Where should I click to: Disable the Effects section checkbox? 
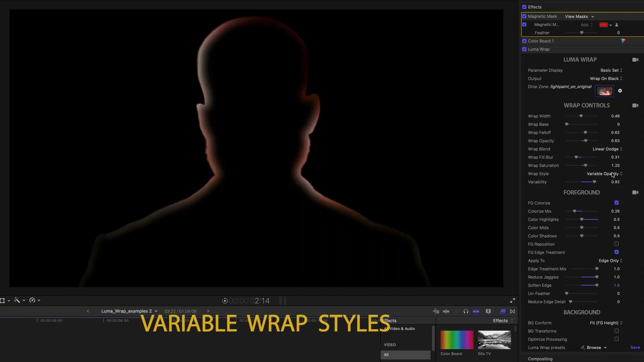pos(524,7)
